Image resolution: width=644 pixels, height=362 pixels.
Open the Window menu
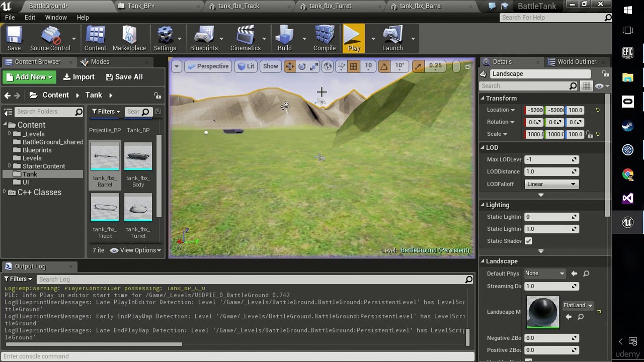tap(56, 18)
